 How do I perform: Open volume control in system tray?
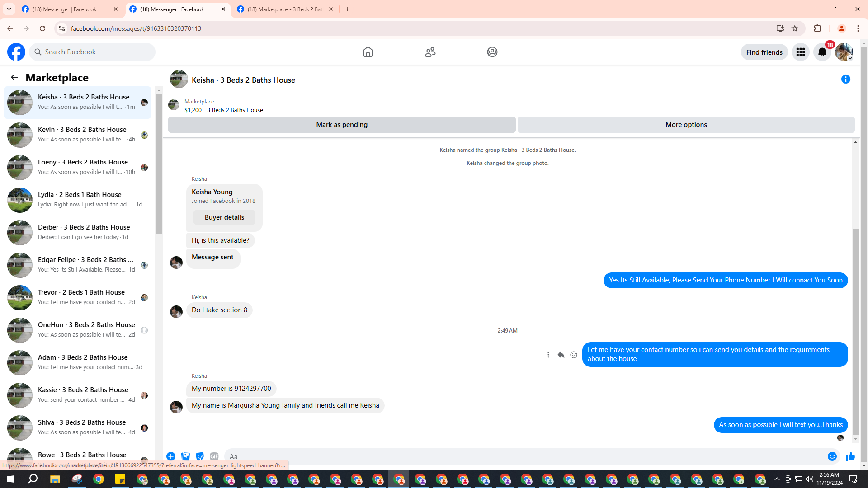click(x=809, y=479)
